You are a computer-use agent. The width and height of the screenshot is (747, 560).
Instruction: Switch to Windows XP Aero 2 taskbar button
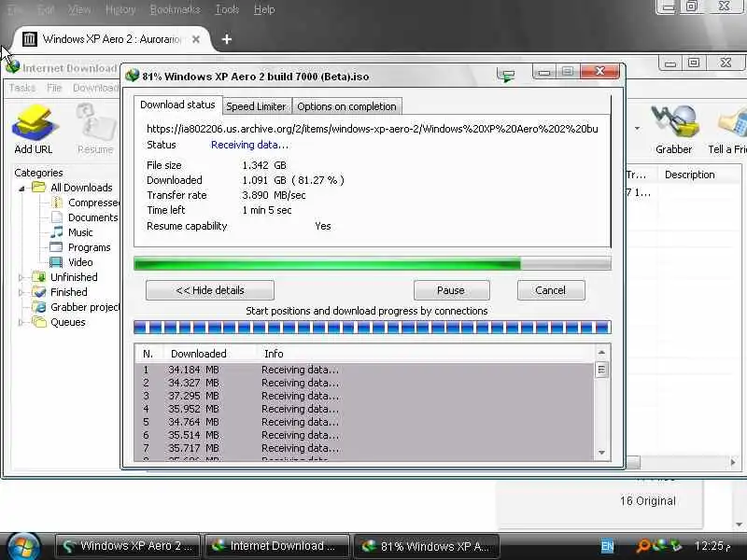128,546
